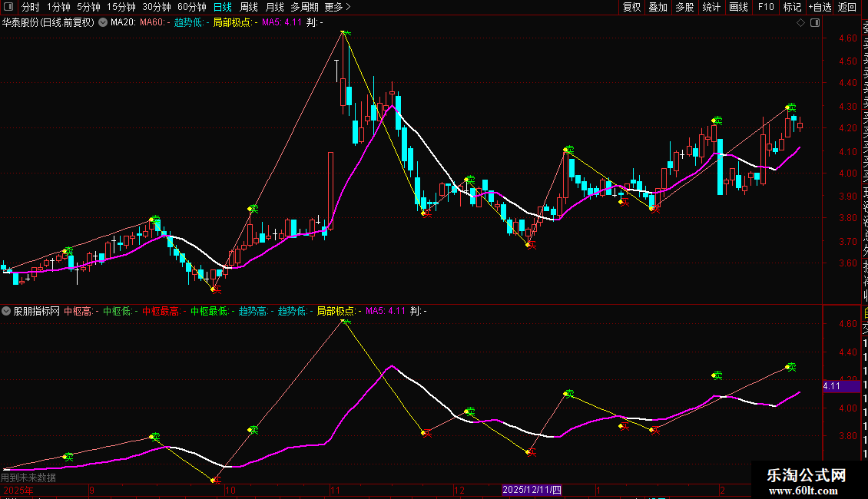The height and width of the screenshot is (499, 868).
Task: Select the 60分钟 period tab
Action: coord(191,7)
